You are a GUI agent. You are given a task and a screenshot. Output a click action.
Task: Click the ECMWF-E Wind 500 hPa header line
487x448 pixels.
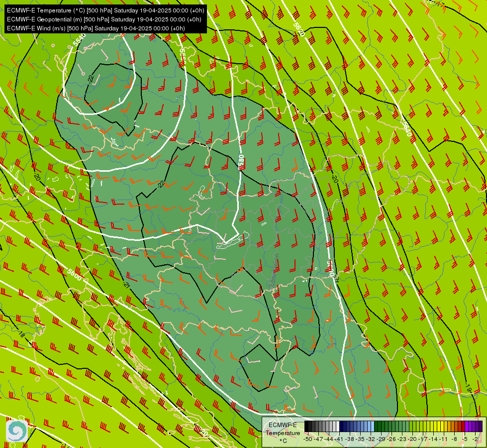[96, 28]
